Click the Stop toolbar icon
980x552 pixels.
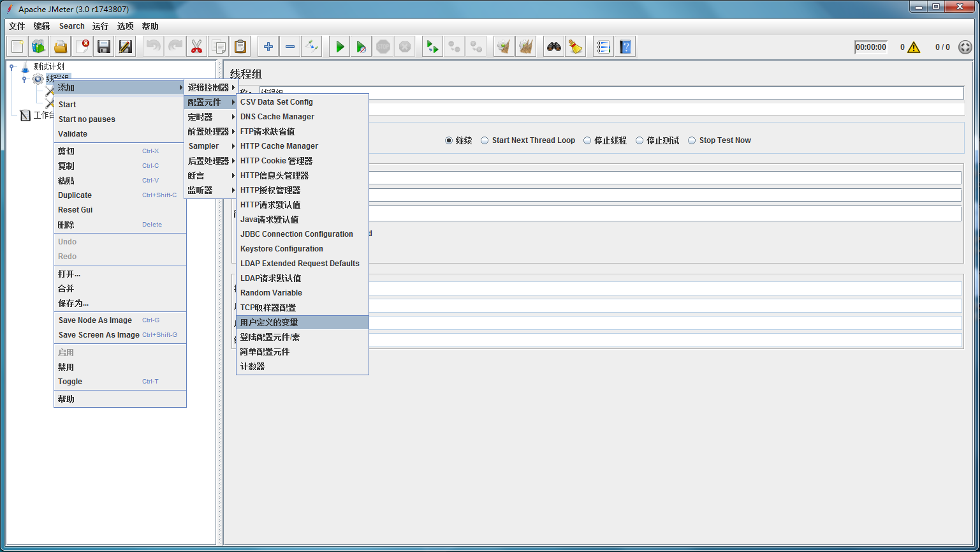point(383,47)
